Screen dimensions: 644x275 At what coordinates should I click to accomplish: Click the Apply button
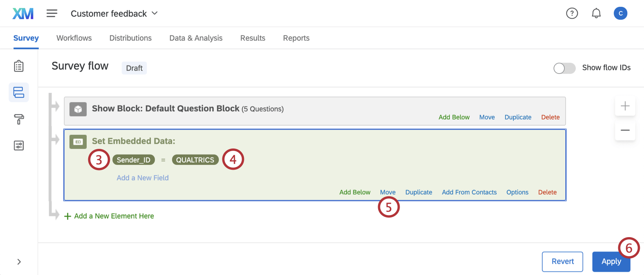point(611,261)
